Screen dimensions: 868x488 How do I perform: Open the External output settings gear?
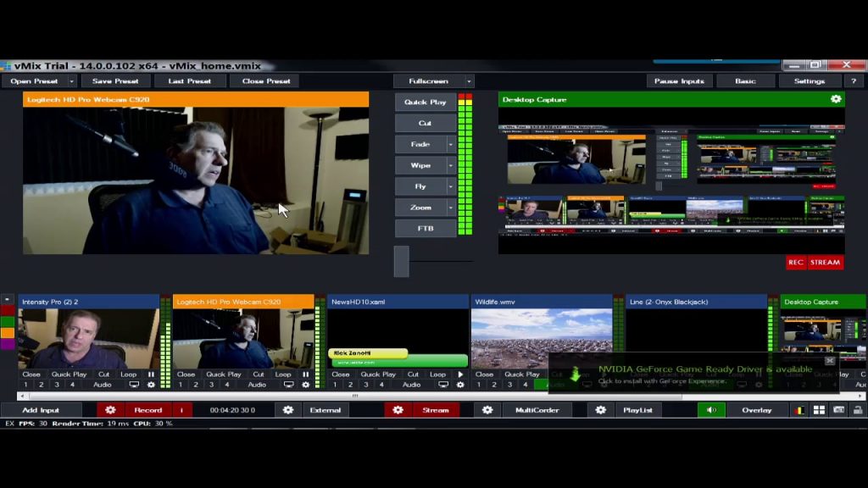coord(288,410)
